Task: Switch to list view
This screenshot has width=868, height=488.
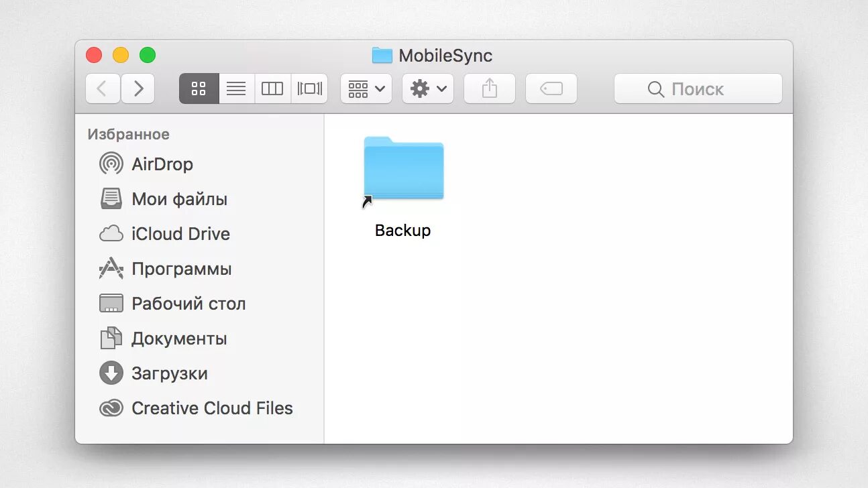Action: coord(236,88)
